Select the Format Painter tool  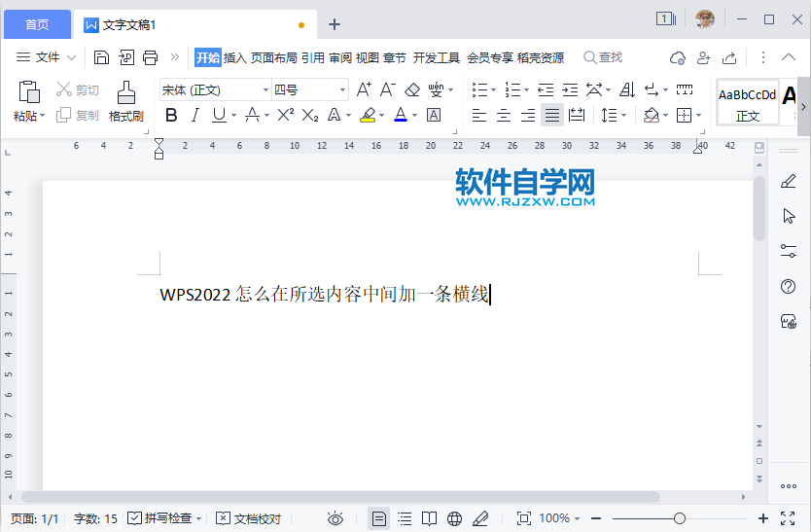pyautogui.click(x=126, y=101)
